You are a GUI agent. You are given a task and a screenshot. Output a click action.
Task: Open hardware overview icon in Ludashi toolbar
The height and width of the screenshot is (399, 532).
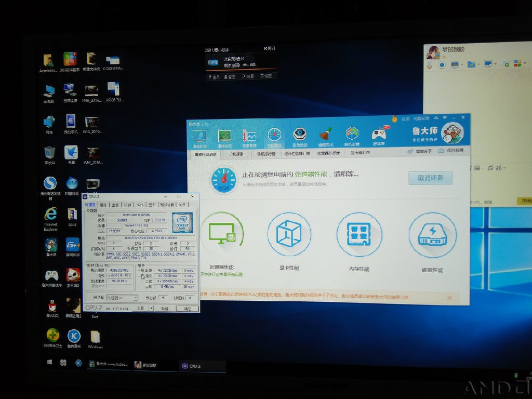(199, 136)
